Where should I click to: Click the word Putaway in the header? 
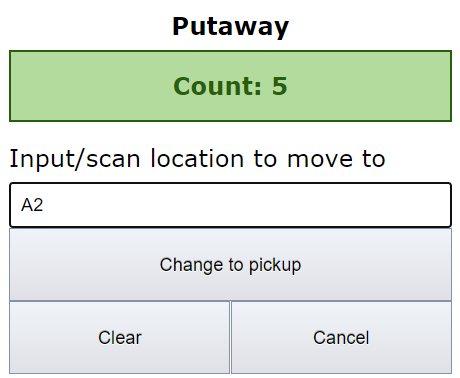point(230,27)
